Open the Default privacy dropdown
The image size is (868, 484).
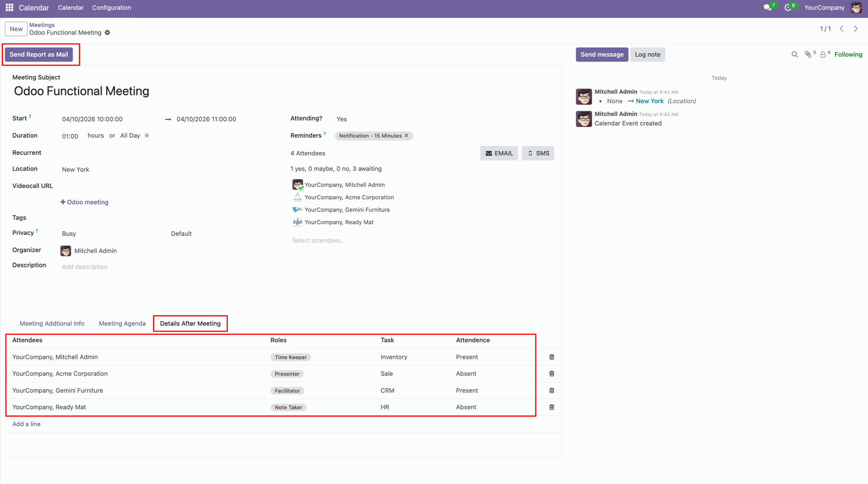tap(222, 234)
